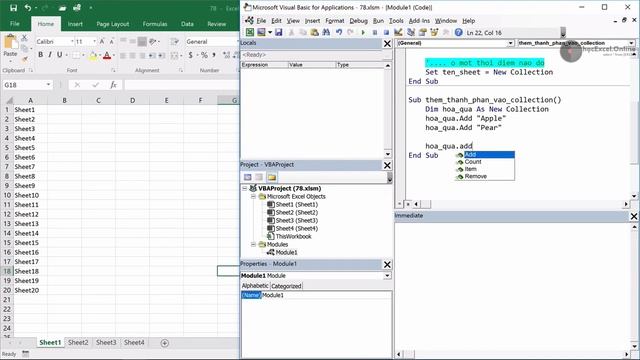Click Cut scissors icon in Excel ribbon
640x360 pixels.
tap(24, 38)
